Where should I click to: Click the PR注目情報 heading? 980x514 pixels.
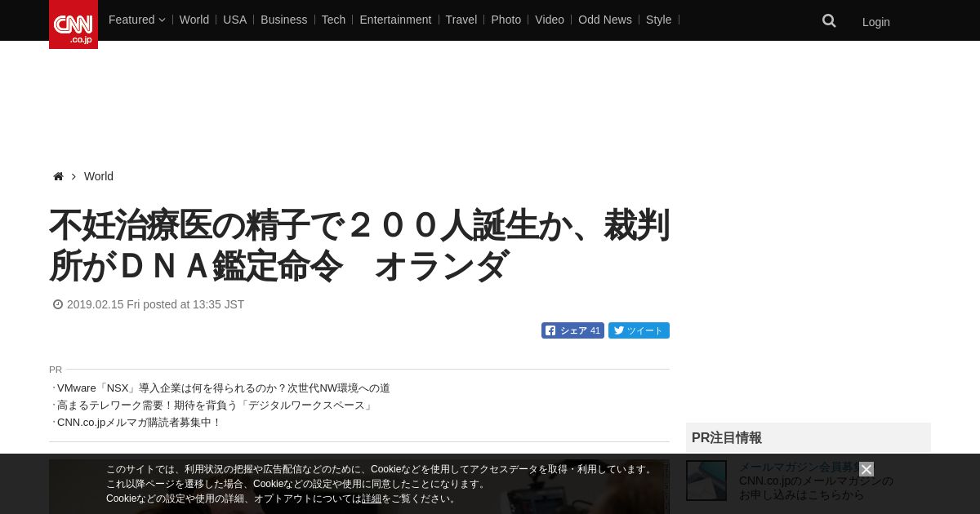(x=727, y=437)
